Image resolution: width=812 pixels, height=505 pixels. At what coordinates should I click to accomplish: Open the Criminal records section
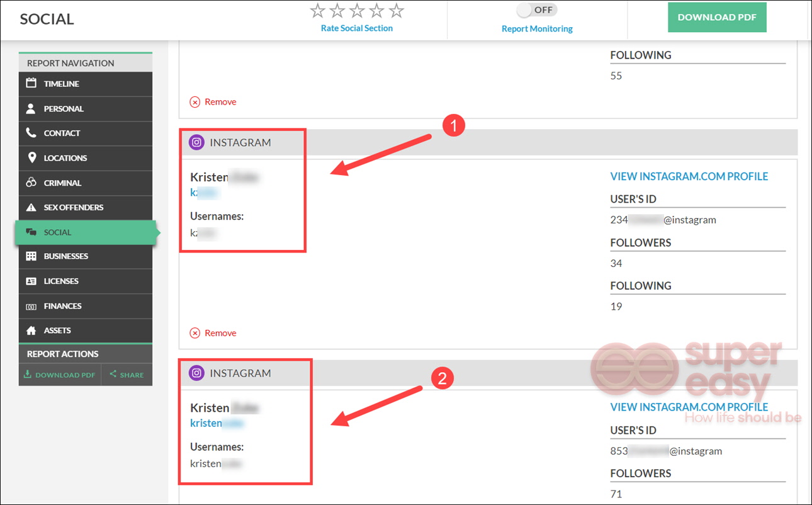click(x=86, y=183)
